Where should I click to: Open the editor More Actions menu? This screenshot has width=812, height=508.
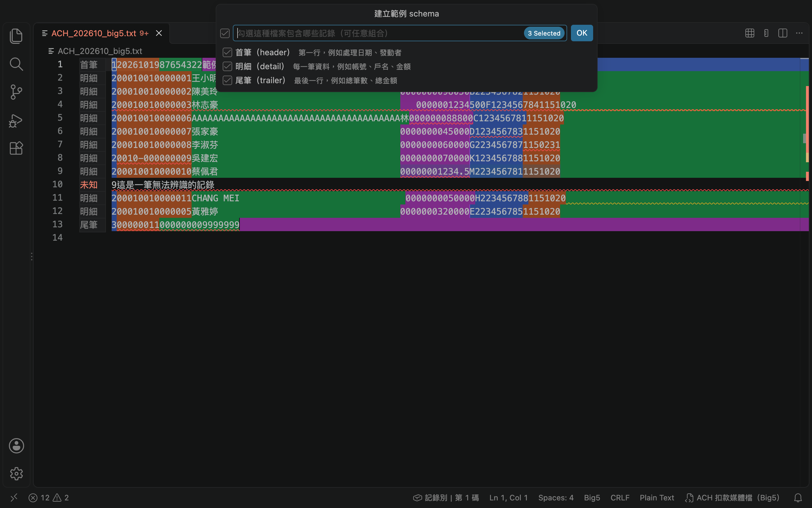click(799, 33)
